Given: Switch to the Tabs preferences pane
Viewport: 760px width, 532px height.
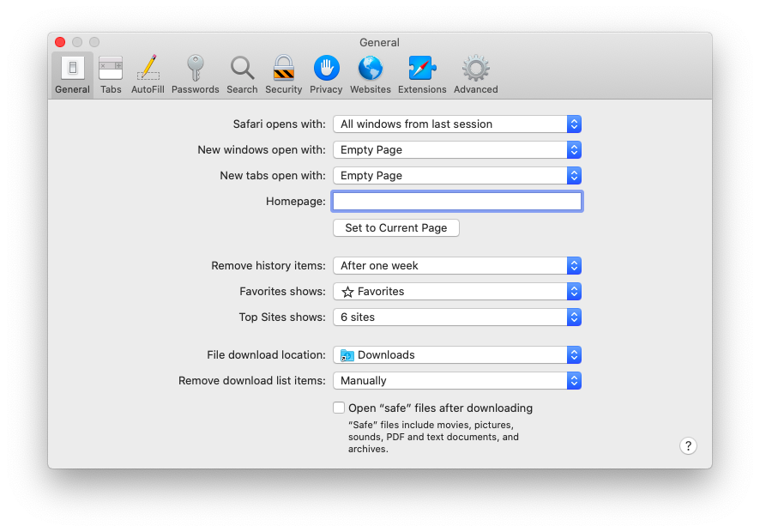Looking at the screenshot, I should click(x=111, y=75).
